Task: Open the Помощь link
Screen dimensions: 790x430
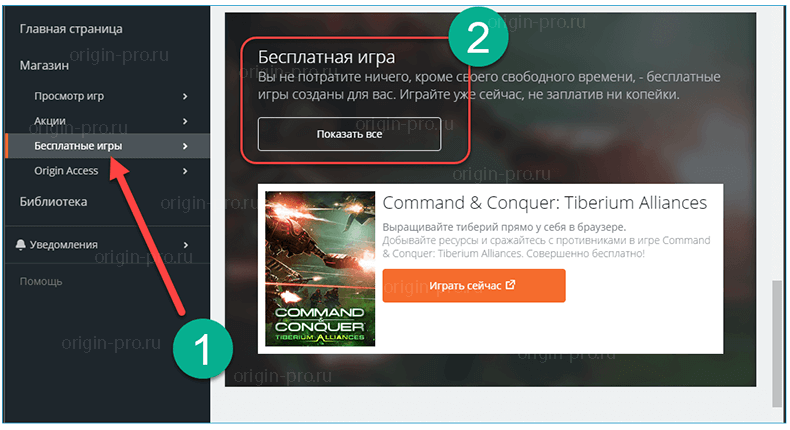Action: [x=41, y=281]
